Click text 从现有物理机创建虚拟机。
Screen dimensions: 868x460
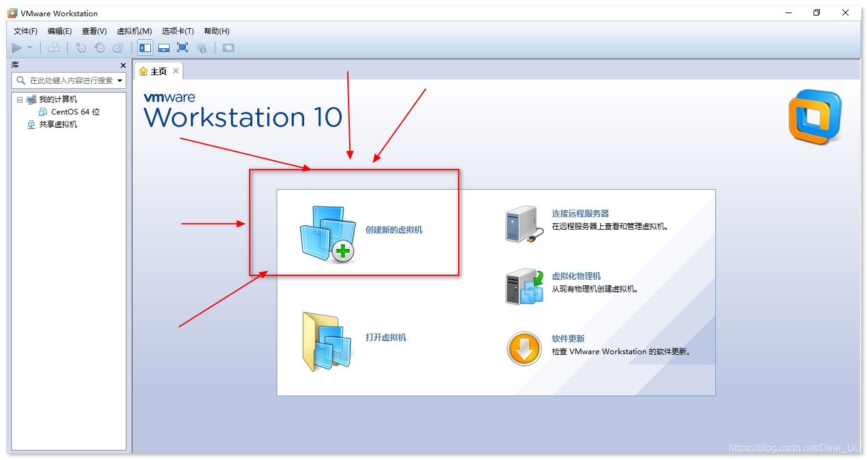(595, 289)
